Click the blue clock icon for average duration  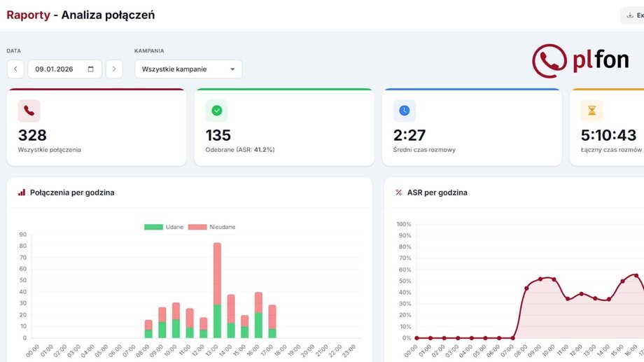[x=404, y=111]
